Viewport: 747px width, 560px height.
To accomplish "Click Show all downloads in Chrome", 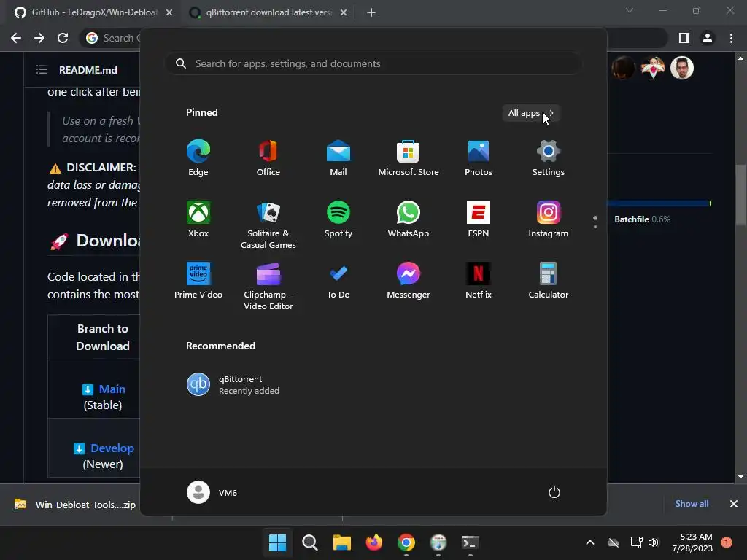I will coord(692,504).
